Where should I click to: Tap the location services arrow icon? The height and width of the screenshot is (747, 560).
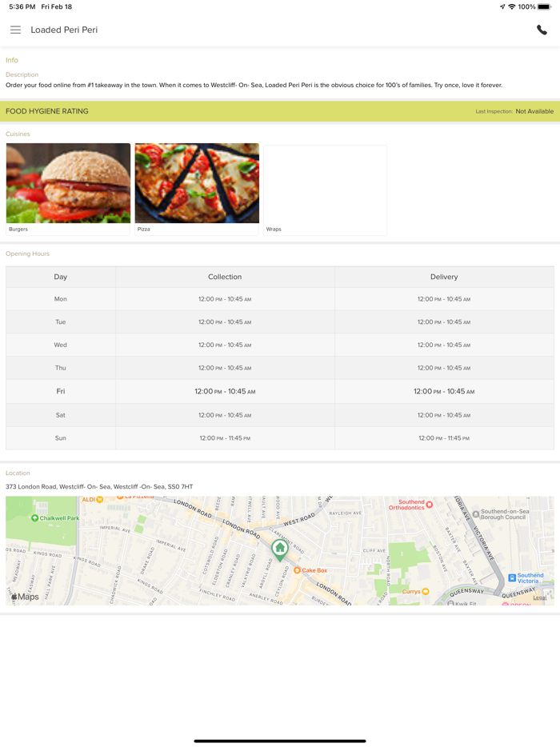coord(502,6)
